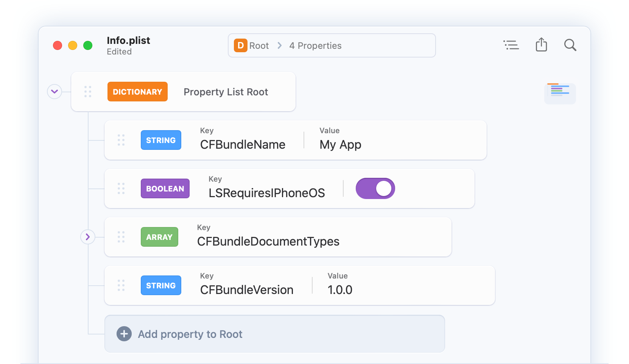Click the orange DICTIONARY type badge
Viewport: 629px width, 364px height.
point(137,92)
